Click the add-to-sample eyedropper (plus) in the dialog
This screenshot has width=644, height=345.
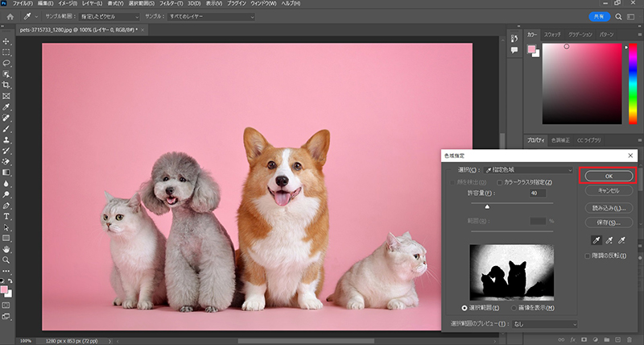coord(609,240)
